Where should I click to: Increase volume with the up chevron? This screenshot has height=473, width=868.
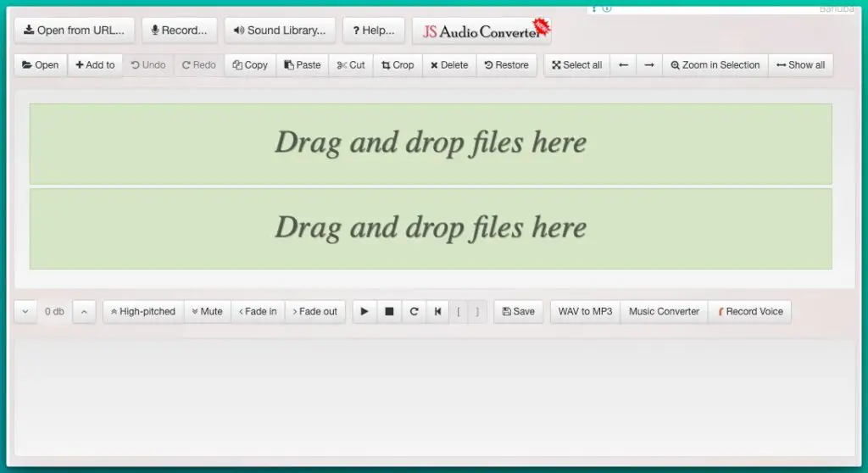click(x=84, y=311)
